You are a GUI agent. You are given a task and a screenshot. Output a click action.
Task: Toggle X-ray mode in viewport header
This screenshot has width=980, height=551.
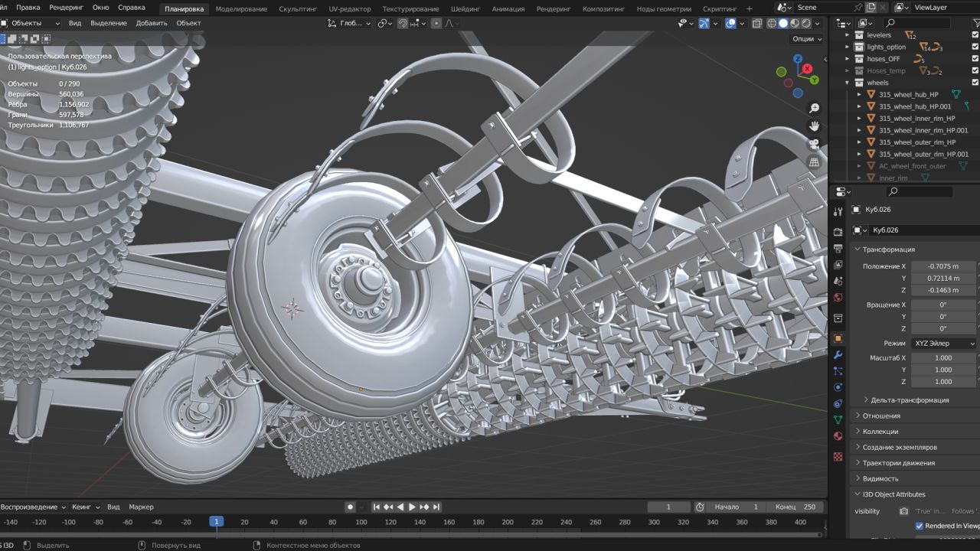point(756,23)
